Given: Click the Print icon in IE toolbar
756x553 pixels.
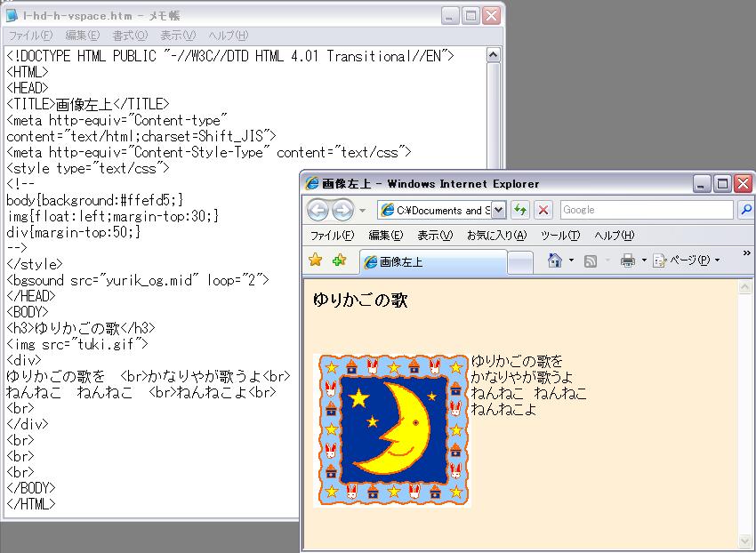Looking at the screenshot, I should point(628,260).
